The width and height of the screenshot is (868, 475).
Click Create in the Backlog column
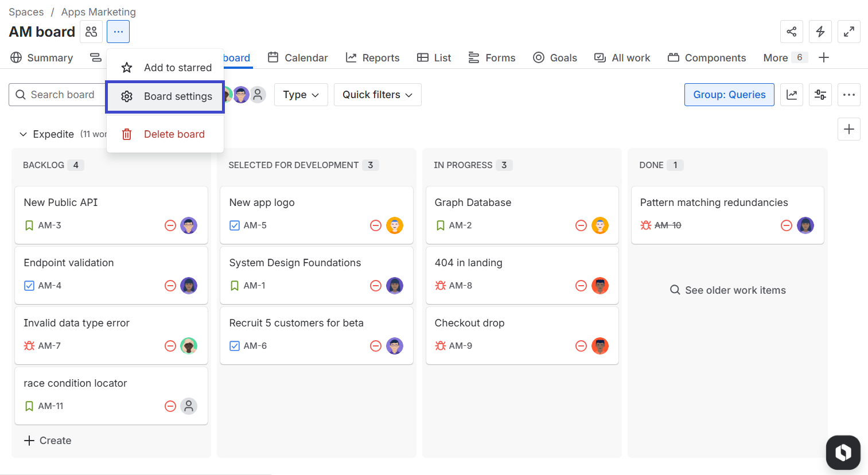pyautogui.click(x=48, y=440)
